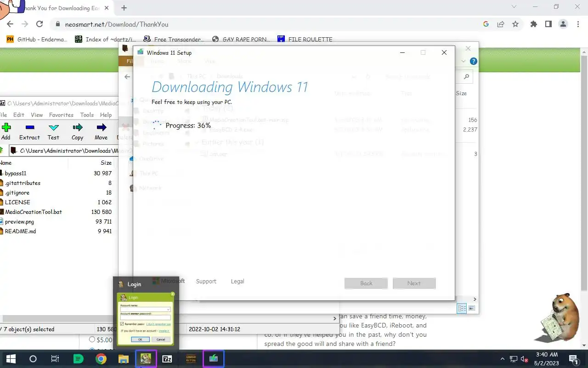Select LICENSE file in 7-Zip
Image resolution: width=588 pixels, height=368 pixels.
coord(17,202)
